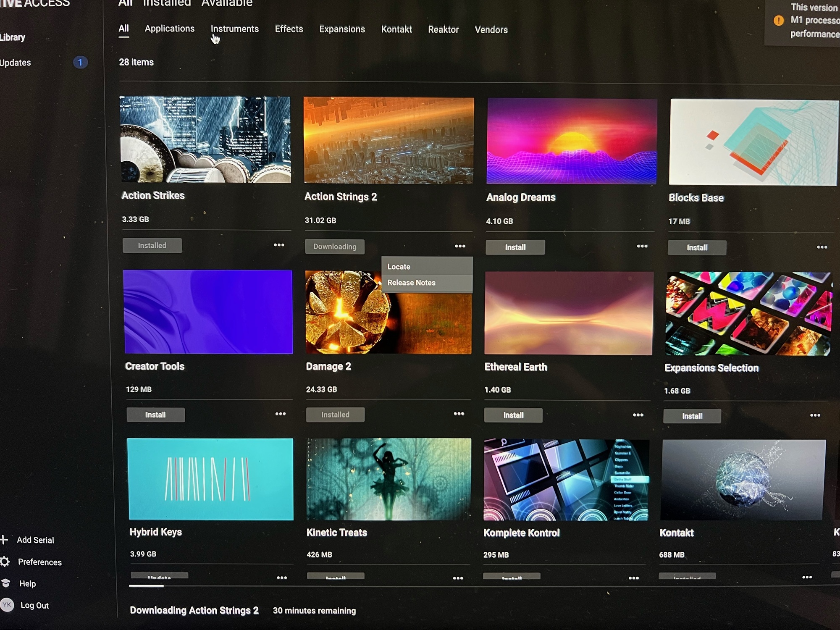Click the orange warning icon in notification
This screenshot has width=840, height=630.
778,20
